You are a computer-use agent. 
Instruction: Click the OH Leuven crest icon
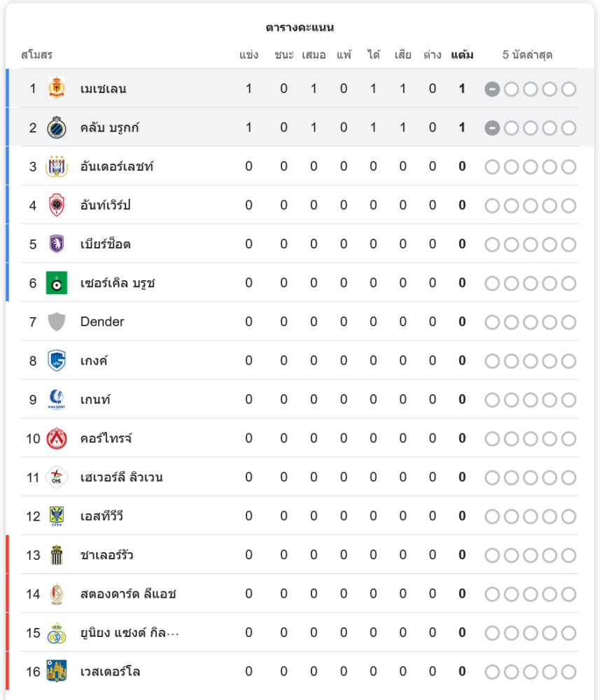tap(57, 477)
